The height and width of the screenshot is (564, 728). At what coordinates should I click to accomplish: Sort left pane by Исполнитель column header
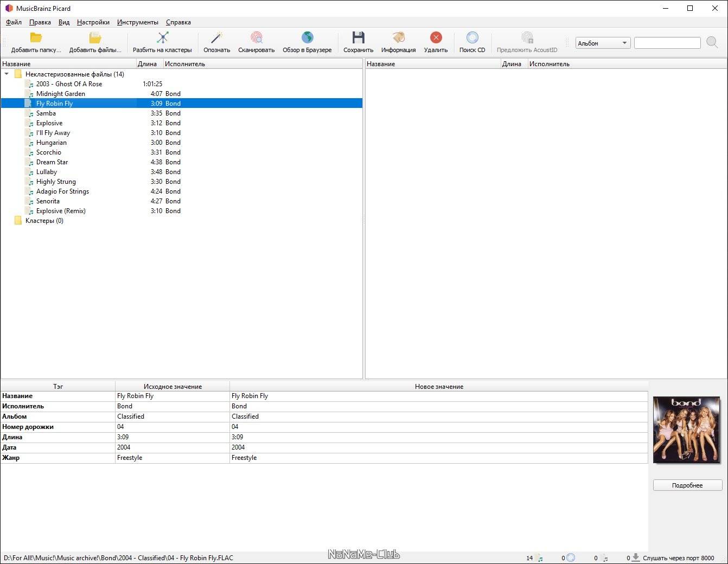point(263,64)
